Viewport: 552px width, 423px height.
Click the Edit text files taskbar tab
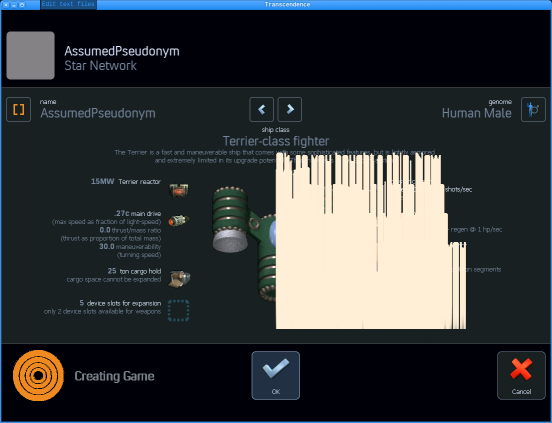[69, 4]
